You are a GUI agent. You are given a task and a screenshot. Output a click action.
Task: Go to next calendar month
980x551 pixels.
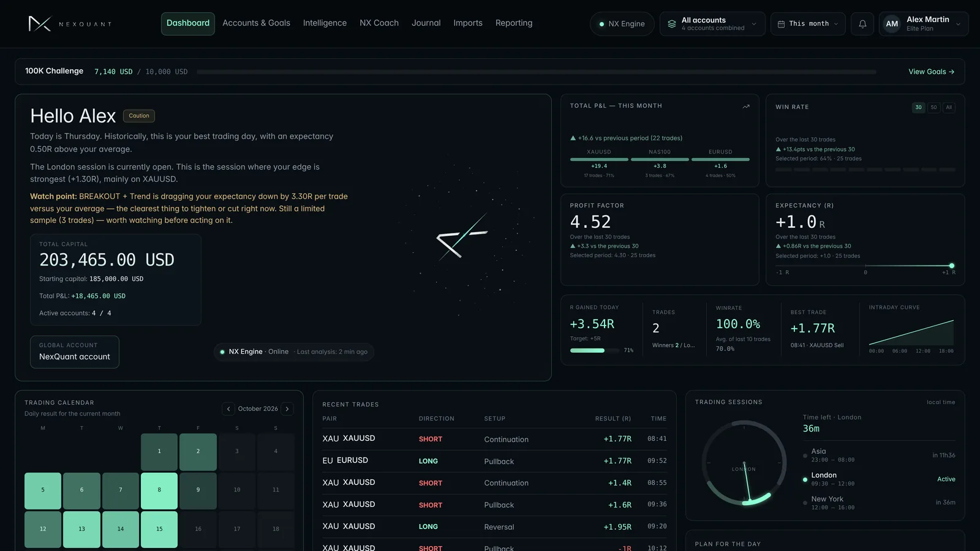[287, 409]
